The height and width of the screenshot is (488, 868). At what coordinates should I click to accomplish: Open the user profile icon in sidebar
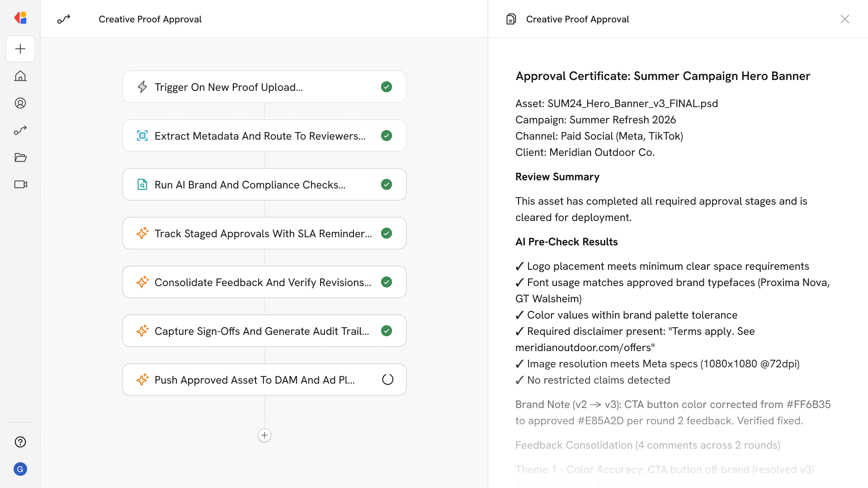coord(20,103)
